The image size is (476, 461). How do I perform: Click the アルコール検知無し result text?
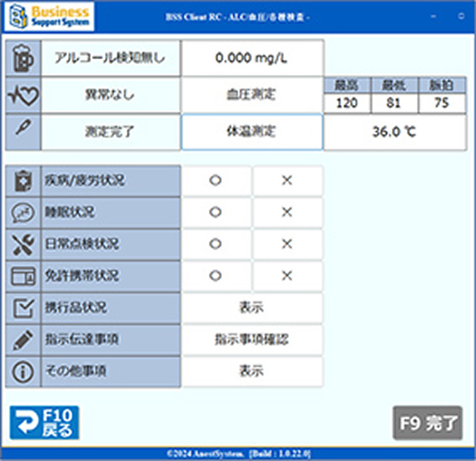[110, 58]
